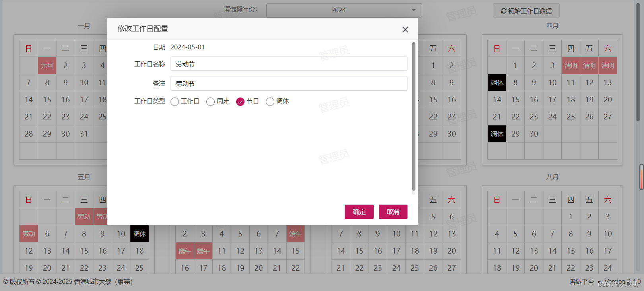Viewport: 644px width, 291px height.
Task: Click date value 2024-05-01
Action: 188,47
